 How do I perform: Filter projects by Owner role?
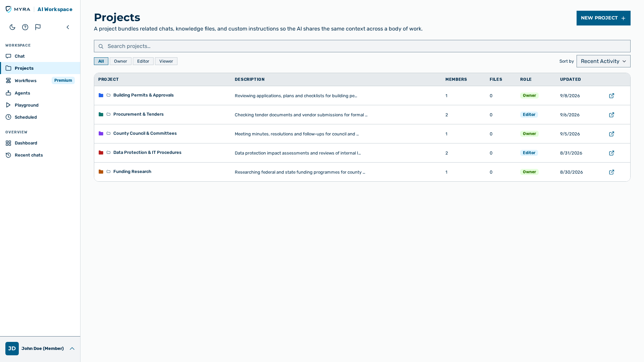pyautogui.click(x=120, y=61)
